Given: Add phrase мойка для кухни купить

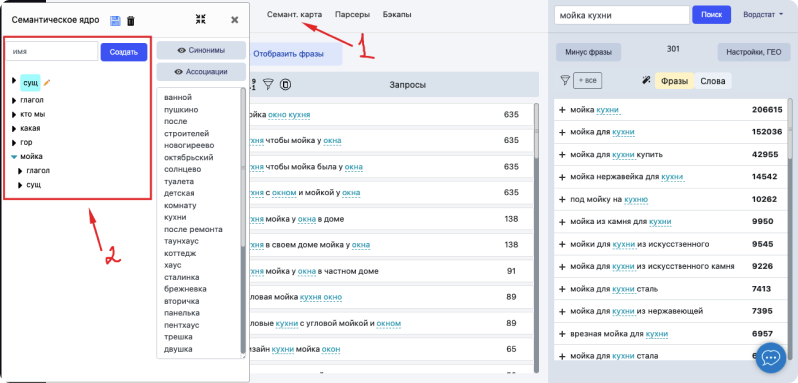Looking at the screenshot, I should (x=562, y=155).
